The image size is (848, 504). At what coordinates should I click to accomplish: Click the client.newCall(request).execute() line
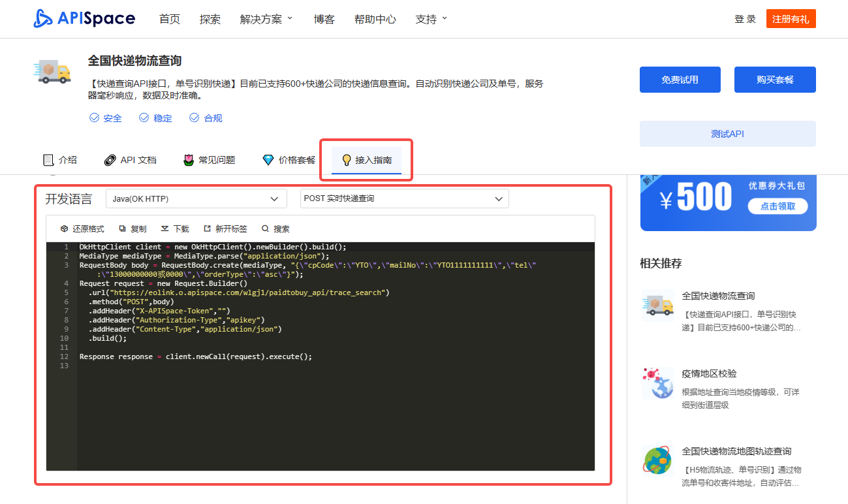[x=196, y=357]
